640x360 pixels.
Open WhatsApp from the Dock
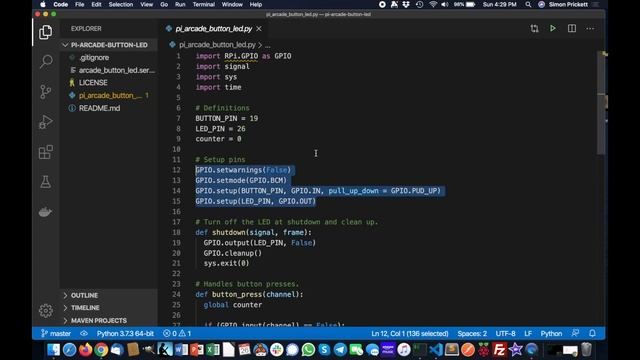pos(308,349)
